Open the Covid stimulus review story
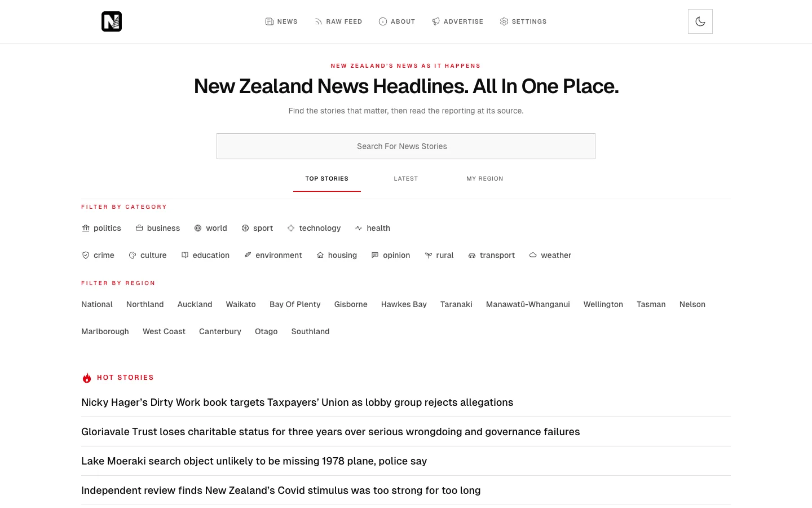The width and height of the screenshot is (812, 508). click(281, 491)
